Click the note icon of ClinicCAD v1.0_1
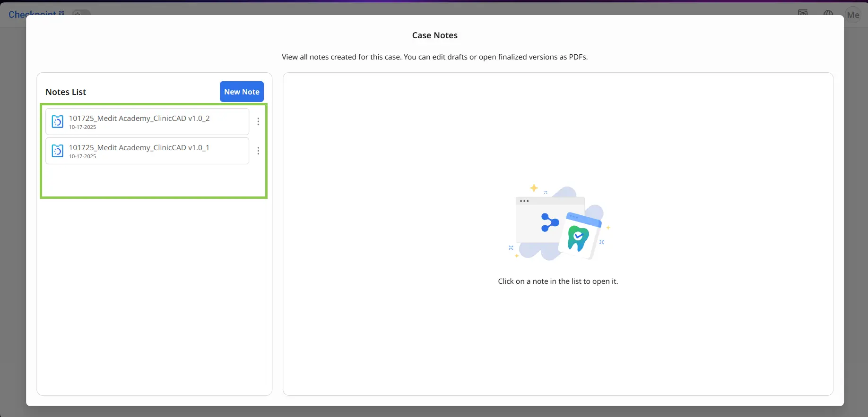Screen dimensions: 868x417 tap(58, 151)
